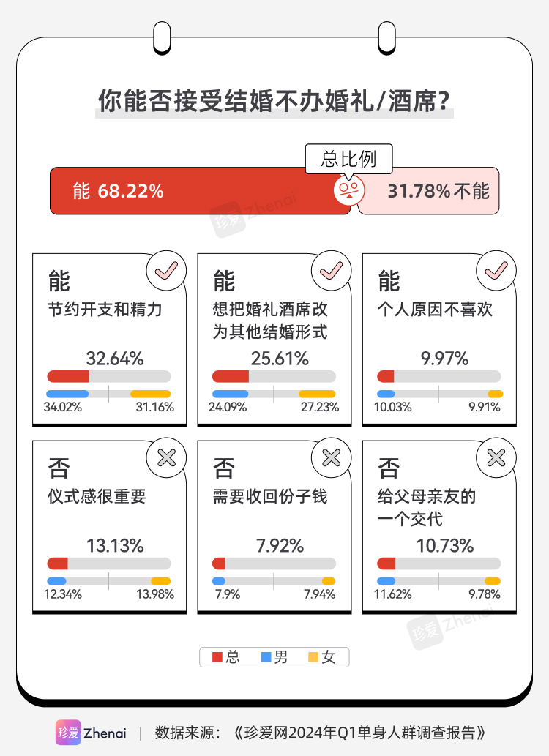Screen dimensions: 549x756
Task: Click the title 你能否接受结婚不办婚礼/酒席?
Action: click(x=274, y=101)
